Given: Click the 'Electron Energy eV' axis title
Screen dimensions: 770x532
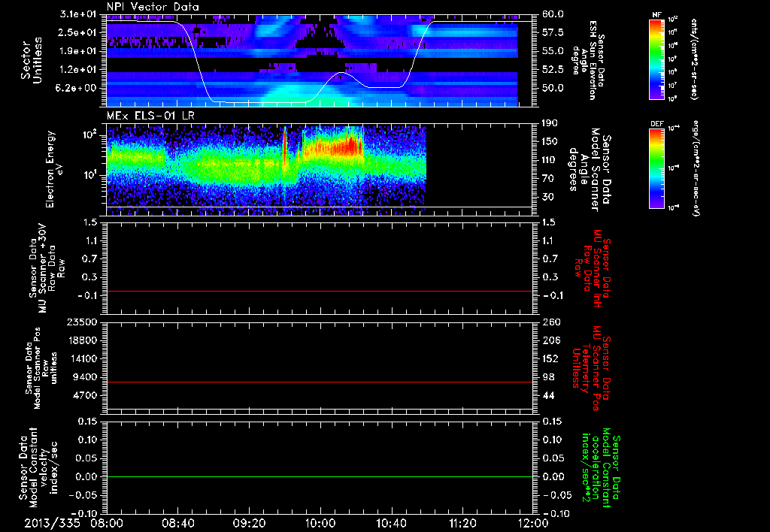Looking at the screenshot, I should pos(55,169).
